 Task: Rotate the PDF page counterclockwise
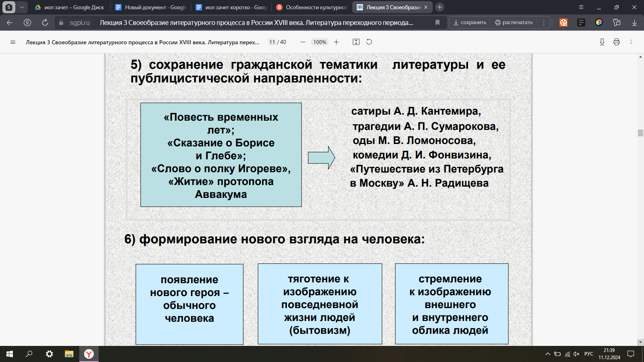[369, 42]
